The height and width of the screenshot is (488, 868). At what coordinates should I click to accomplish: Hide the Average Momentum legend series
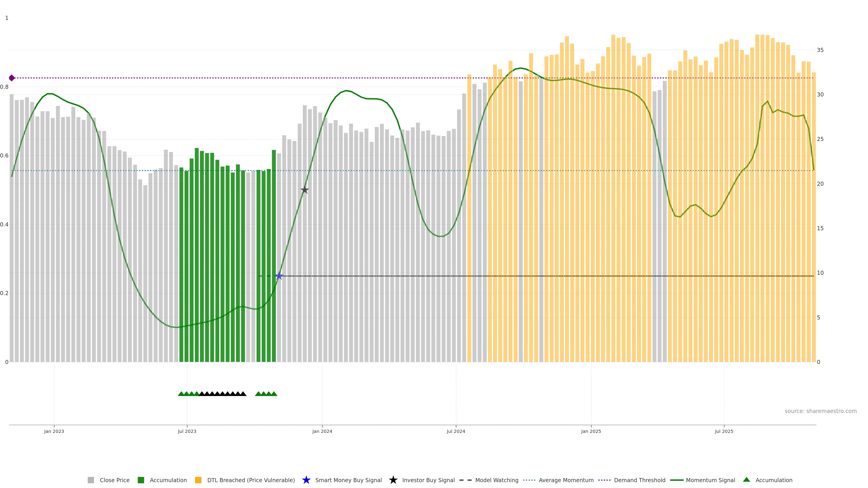pos(566,480)
